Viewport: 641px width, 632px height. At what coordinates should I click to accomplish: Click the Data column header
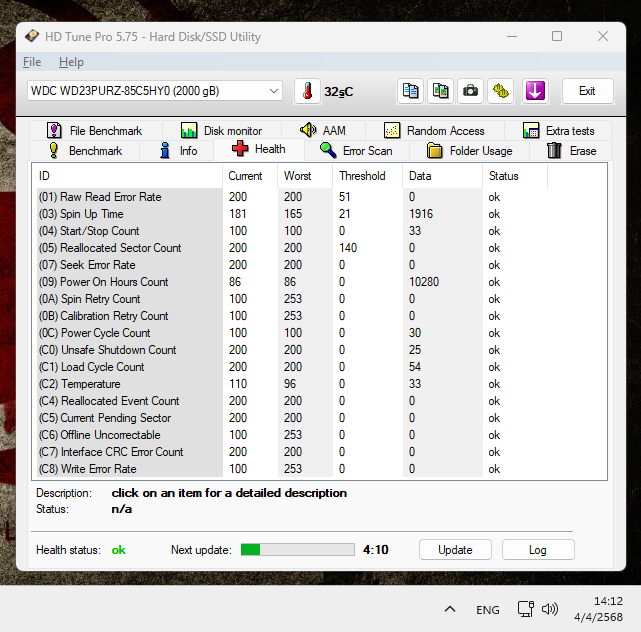coord(443,176)
